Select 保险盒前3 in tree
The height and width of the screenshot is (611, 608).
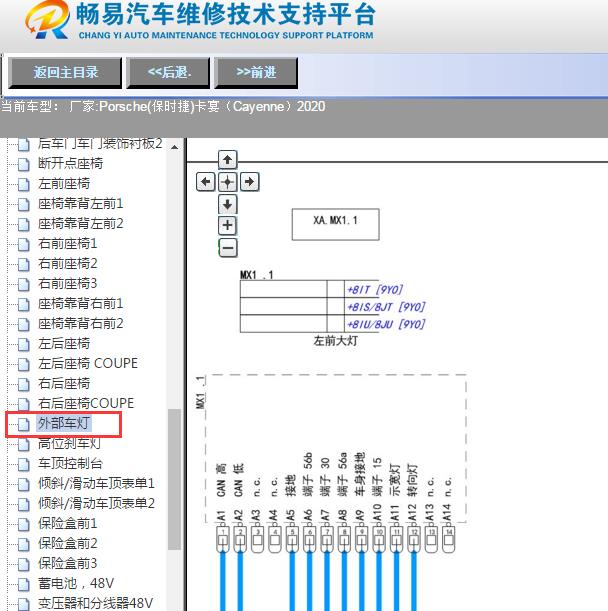click(x=67, y=563)
